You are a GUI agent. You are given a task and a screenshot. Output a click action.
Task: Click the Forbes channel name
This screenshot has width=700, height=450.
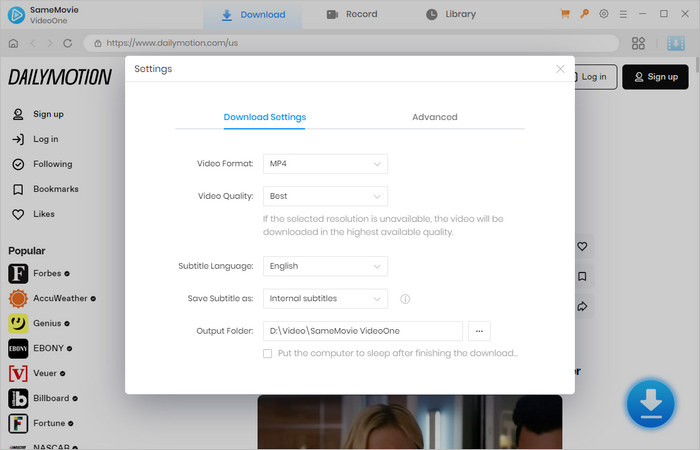(47, 273)
